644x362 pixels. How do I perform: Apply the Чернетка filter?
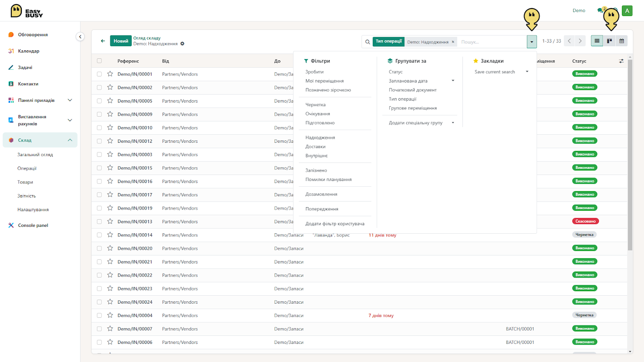pyautogui.click(x=316, y=105)
